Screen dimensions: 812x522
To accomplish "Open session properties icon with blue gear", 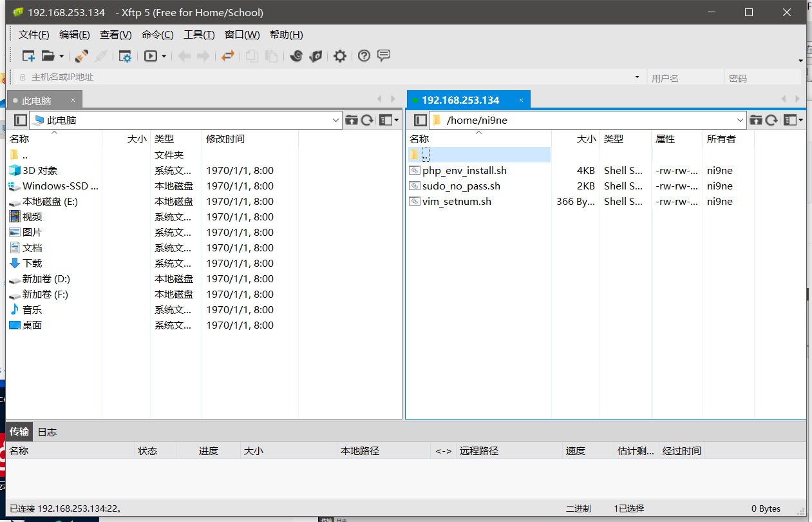I will coord(125,56).
